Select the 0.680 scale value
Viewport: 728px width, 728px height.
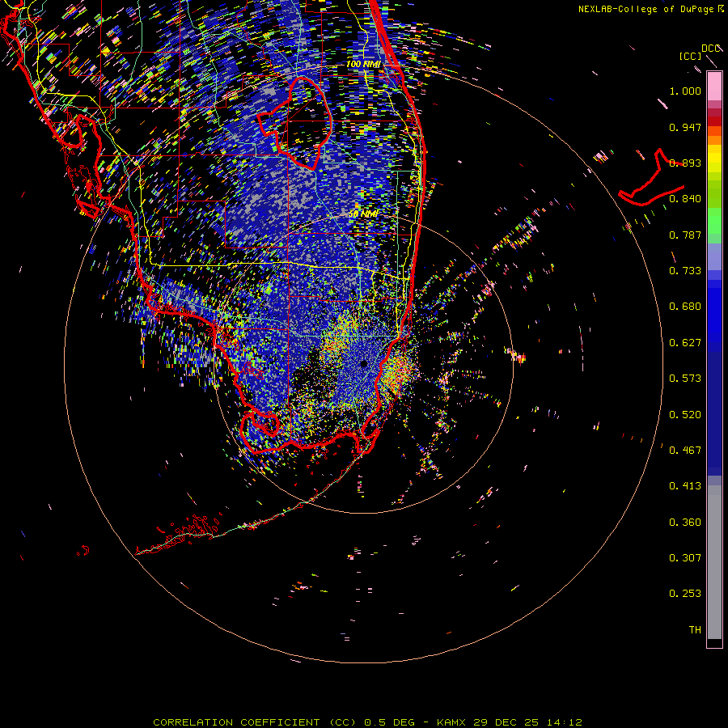tap(685, 307)
